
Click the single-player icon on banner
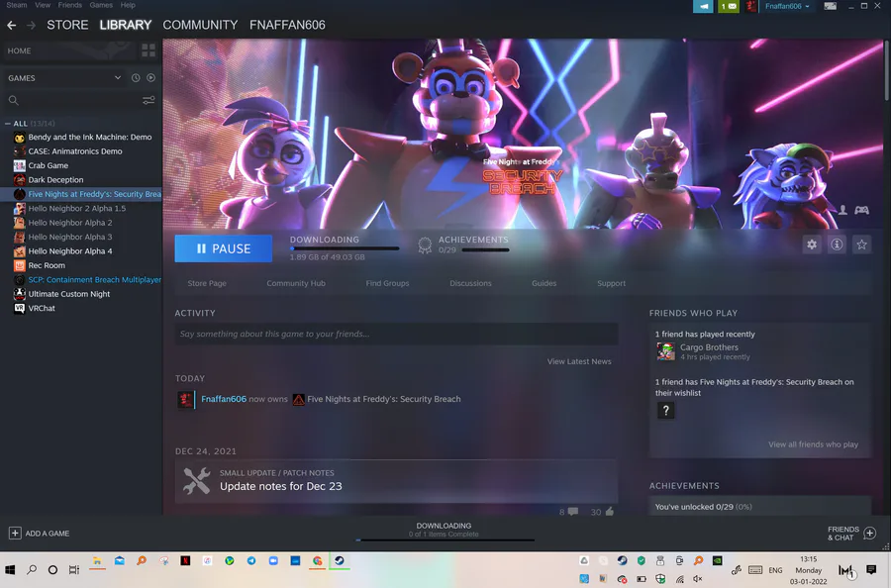pyautogui.click(x=842, y=210)
